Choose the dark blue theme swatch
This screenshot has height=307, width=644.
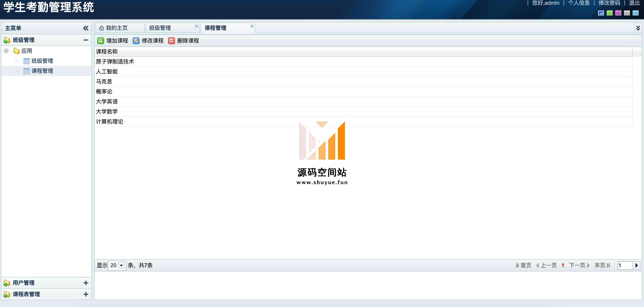tap(601, 13)
